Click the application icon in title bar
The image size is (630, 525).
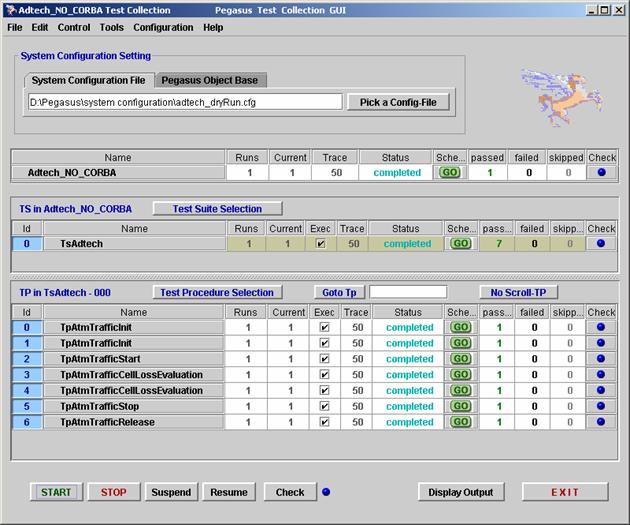pos(10,10)
